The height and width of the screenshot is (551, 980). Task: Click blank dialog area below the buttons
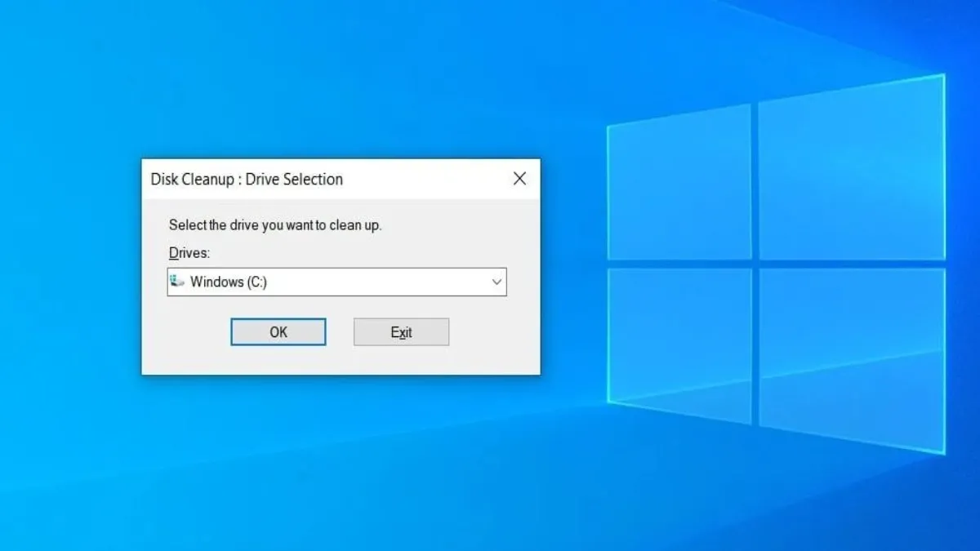pyautogui.click(x=340, y=361)
